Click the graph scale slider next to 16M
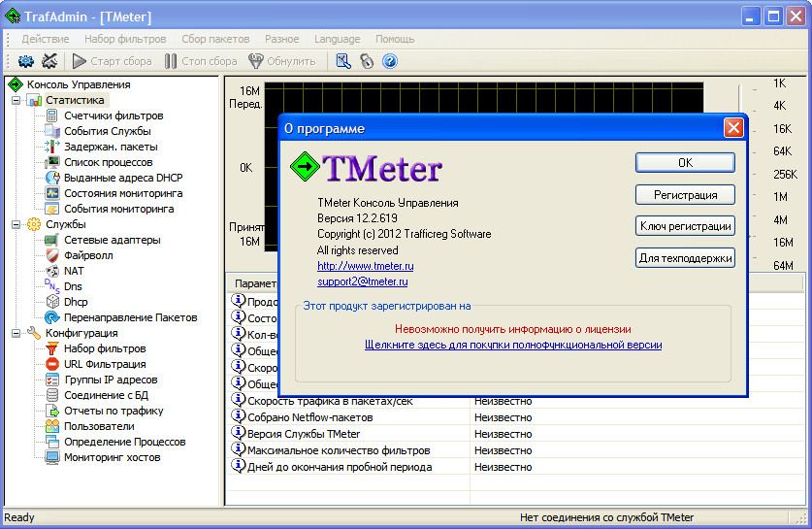Screen dimensions: 812x529 (751, 237)
